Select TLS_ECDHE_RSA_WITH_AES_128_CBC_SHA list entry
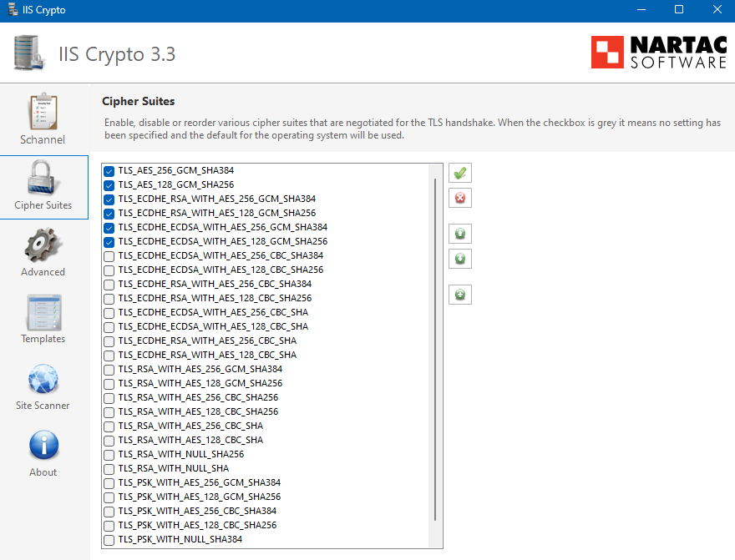The width and height of the screenshot is (735, 560). pyautogui.click(x=207, y=356)
